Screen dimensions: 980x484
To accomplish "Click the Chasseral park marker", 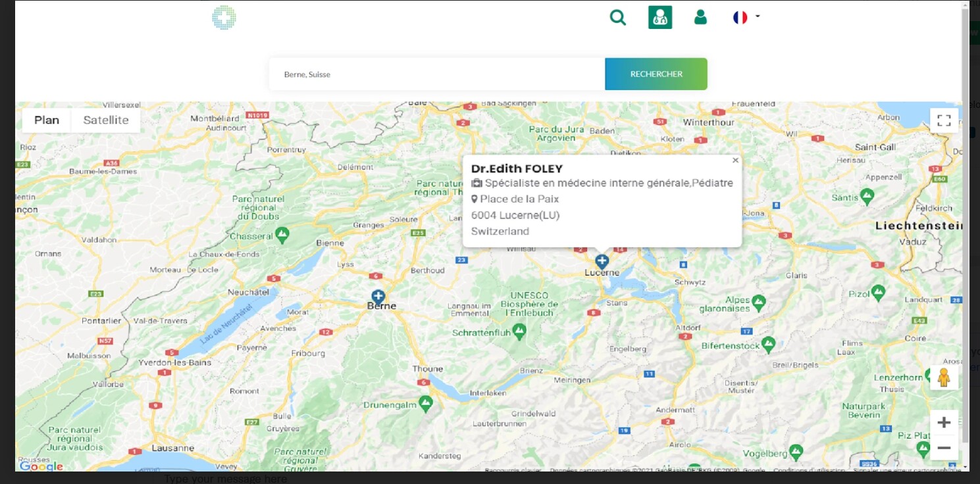I will [x=282, y=233].
